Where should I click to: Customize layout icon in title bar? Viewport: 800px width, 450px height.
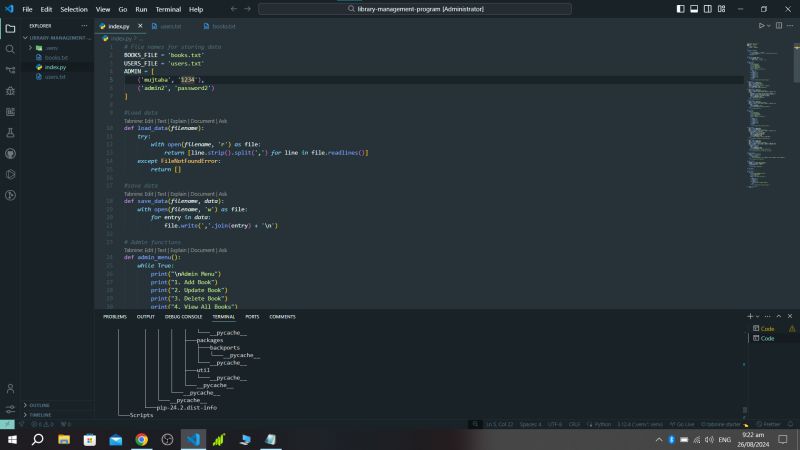pos(721,9)
